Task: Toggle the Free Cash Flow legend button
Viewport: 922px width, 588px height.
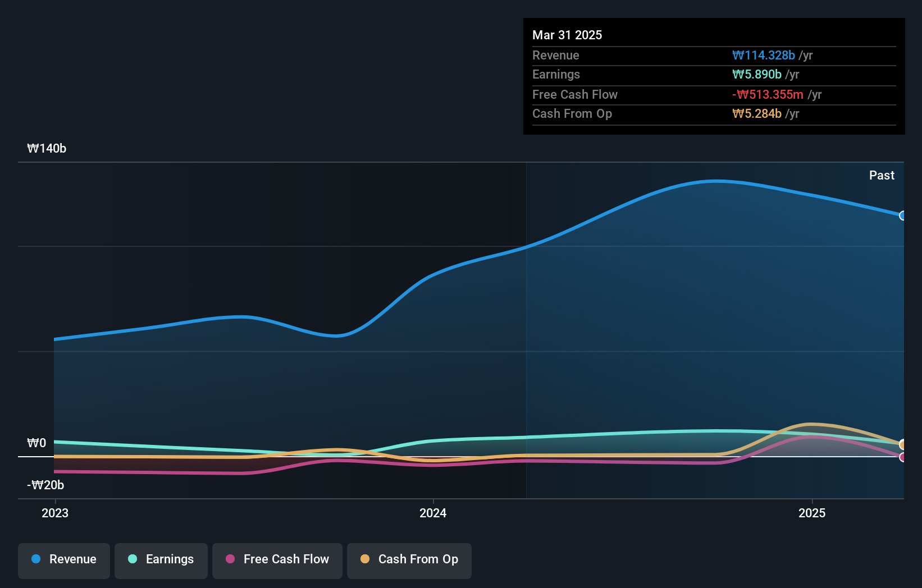Action: [277, 561]
